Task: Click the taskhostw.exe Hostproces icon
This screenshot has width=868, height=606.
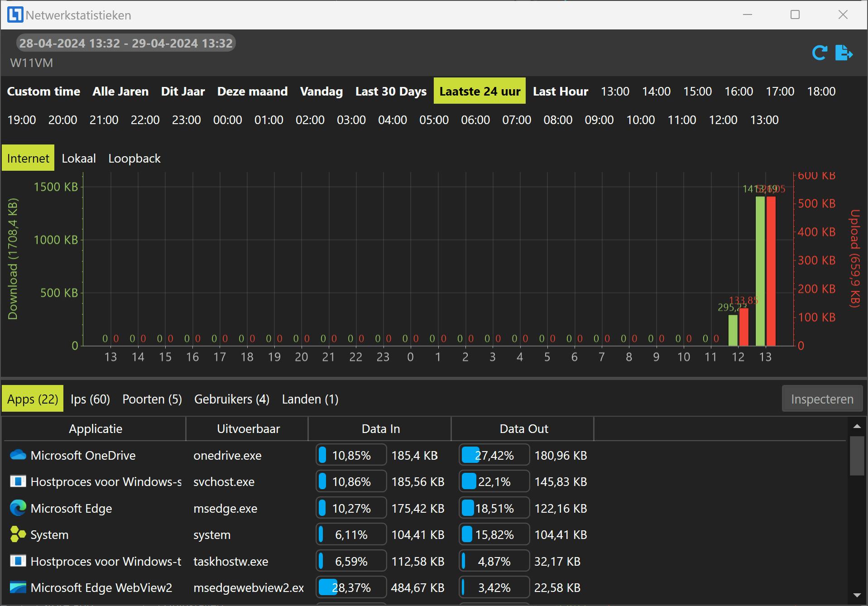Action: pyautogui.click(x=18, y=561)
